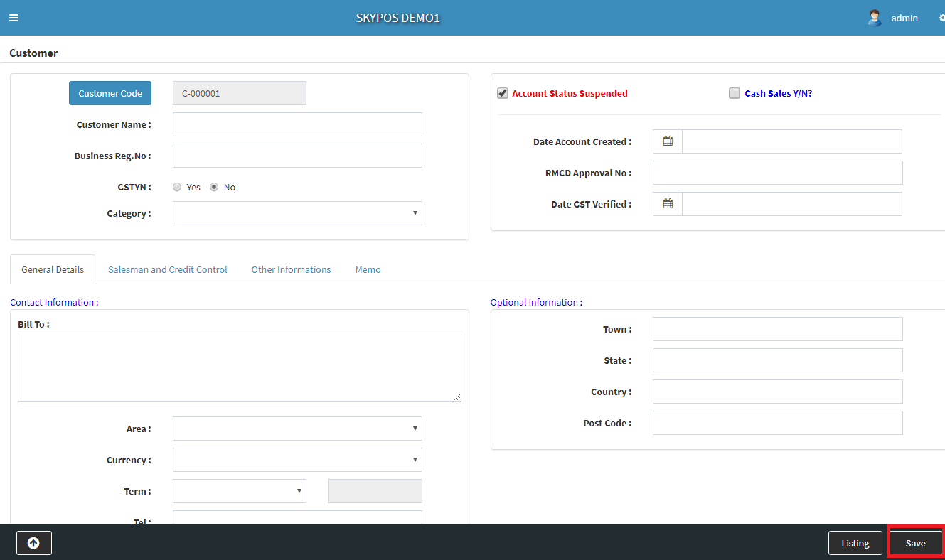Screen dimensions: 945x560
Task: Open calendar icon for Date GST Verified
Action: pyautogui.click(x=668, y=204)
